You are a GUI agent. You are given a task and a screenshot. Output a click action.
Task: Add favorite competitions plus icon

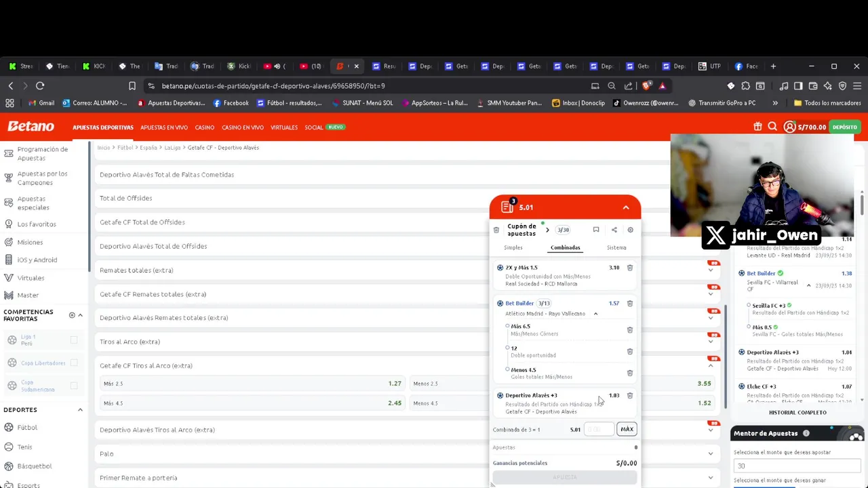click(72, 315)
